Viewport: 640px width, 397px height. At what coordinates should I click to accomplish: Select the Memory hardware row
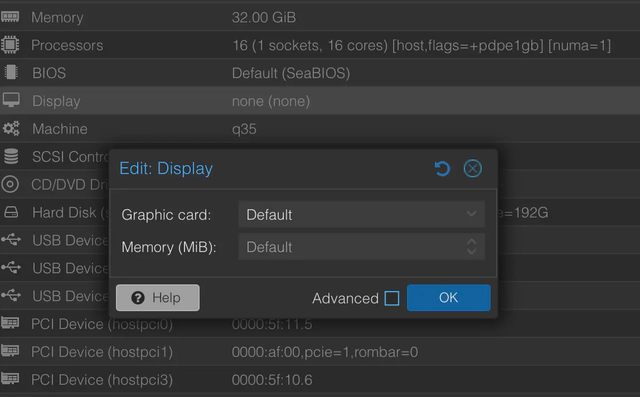coord(320,17)
